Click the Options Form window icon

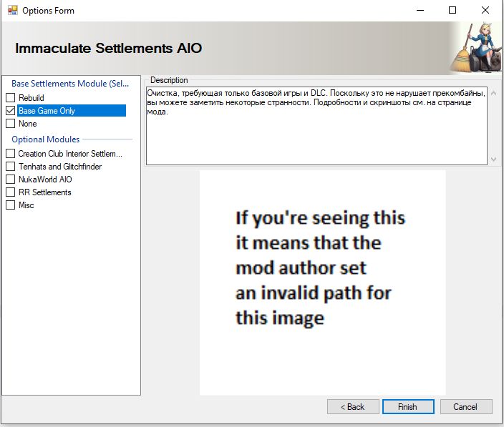(13, 11)
